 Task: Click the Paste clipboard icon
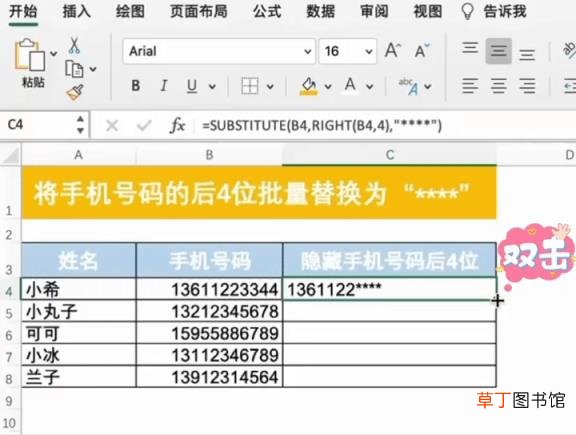30,55
